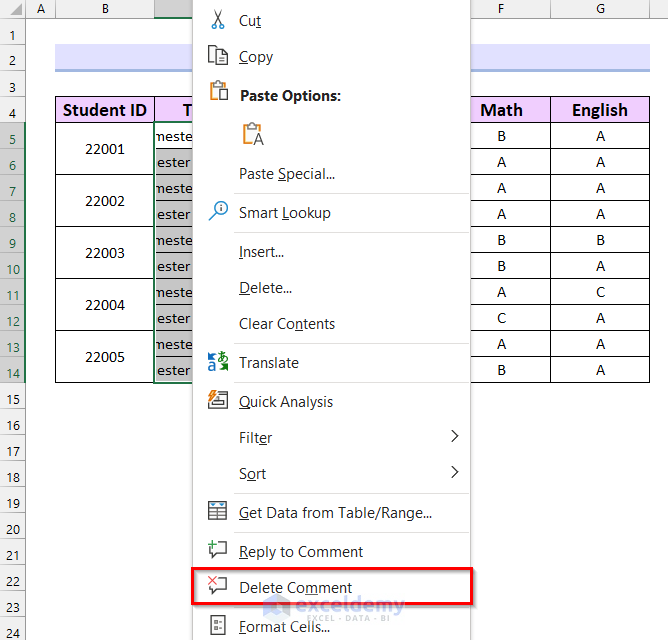Select Insert... menu entry

point(261,252)
